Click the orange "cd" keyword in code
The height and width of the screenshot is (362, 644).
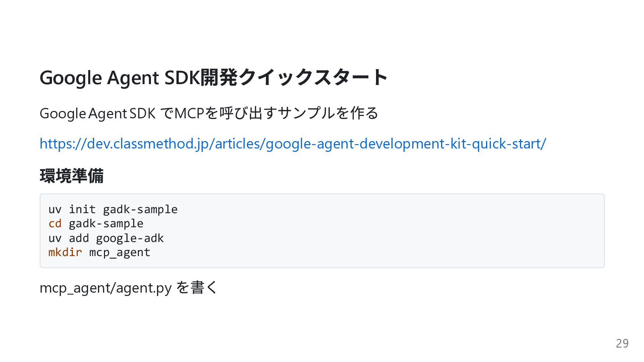coord(55,224)
